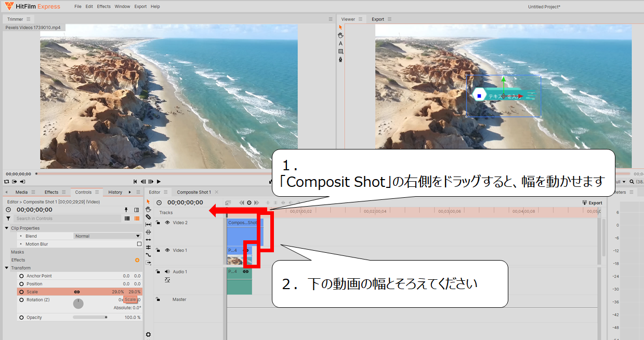The height and width of the screenshot is (340, 644).
Task: Open the Effects menu in menu bar
Action: 104,7
